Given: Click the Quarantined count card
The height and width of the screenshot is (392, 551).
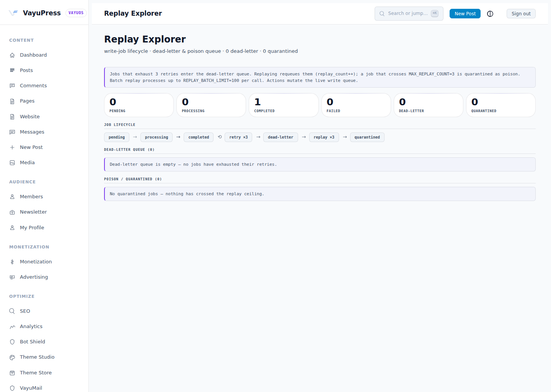Looking at the screenshot, I should (x=501, y=105).
